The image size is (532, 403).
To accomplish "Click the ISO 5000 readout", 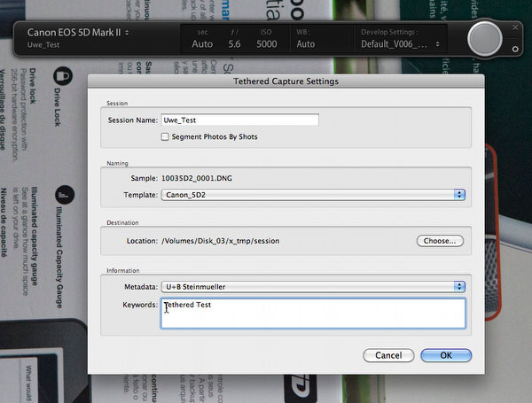I will (x=265, y=43).
